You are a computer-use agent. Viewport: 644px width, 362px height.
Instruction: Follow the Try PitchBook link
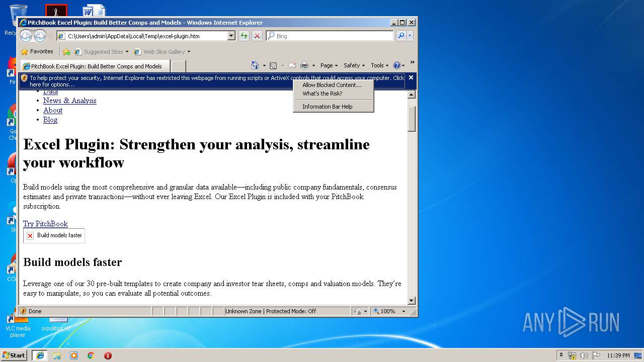pyautogui.click(x=45, y=224)
